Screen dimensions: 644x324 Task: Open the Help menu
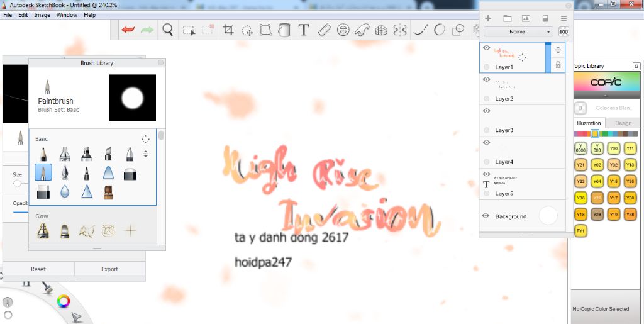point(89,14)
